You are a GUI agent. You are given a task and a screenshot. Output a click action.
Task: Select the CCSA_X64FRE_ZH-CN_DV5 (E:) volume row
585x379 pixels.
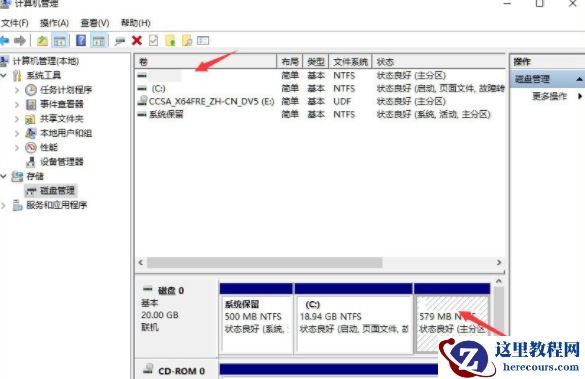[x=320, y=101]
